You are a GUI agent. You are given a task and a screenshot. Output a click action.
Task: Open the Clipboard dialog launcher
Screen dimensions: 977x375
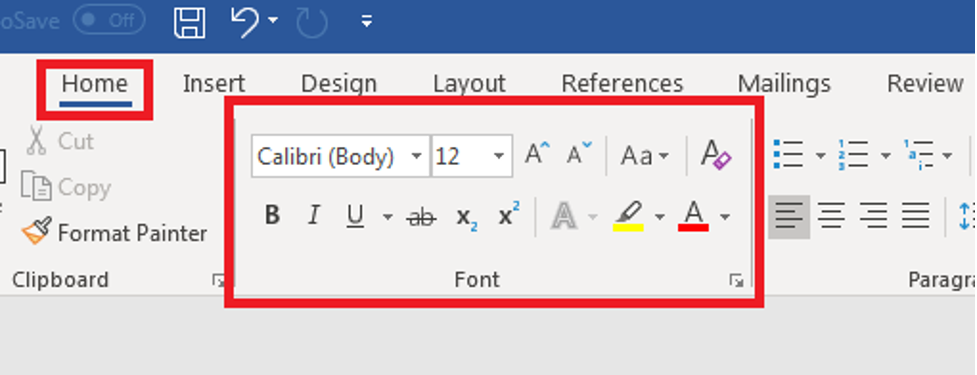pos(218,281)
